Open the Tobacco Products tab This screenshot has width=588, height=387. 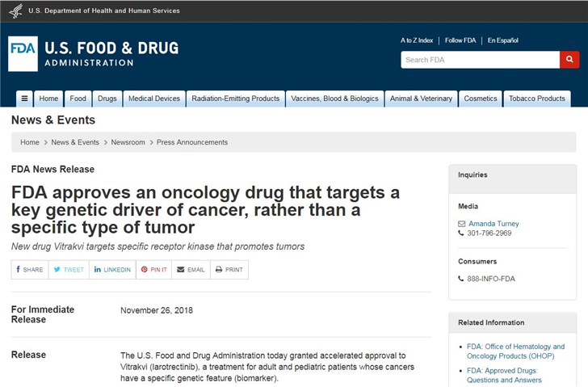(x=537, y=99)
